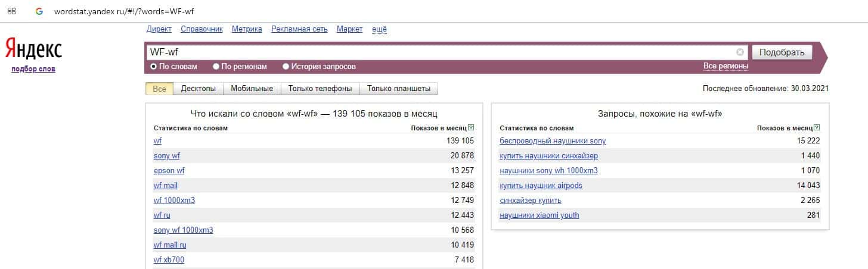Open the 'sony wf 1000xm3' query link
868x269 pixels.
(x=183, y=230)
